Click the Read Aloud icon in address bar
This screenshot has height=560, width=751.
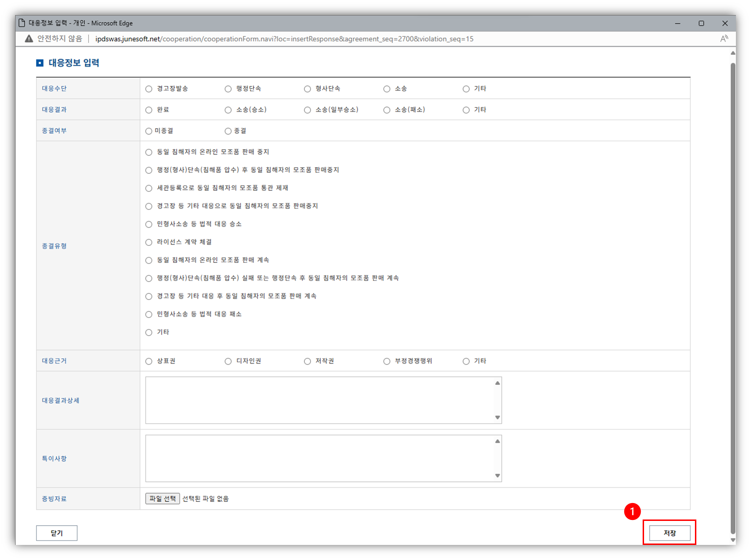tap(724, 39)
